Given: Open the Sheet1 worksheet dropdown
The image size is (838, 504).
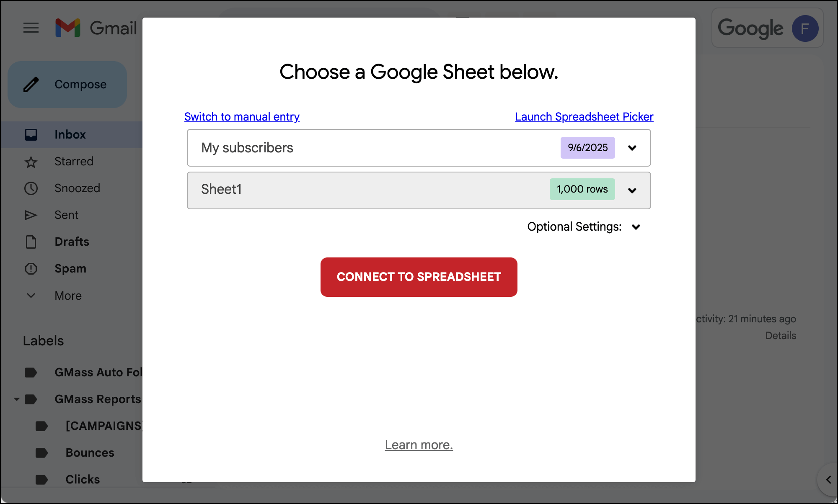Looking at the screenshot, I should click(632, 190).
